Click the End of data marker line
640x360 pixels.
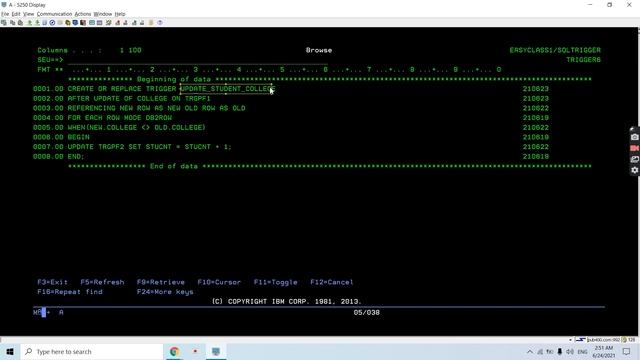coord(330,166)
